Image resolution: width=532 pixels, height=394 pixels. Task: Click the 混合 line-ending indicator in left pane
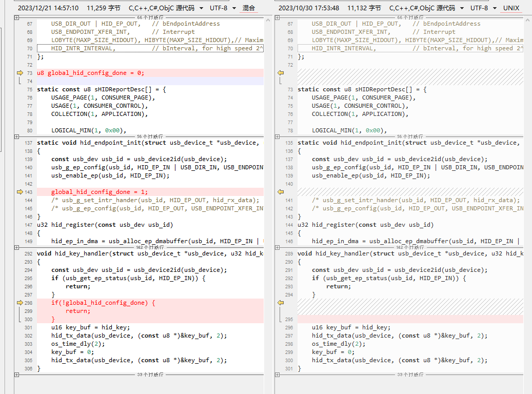click(x=249, y=8)
